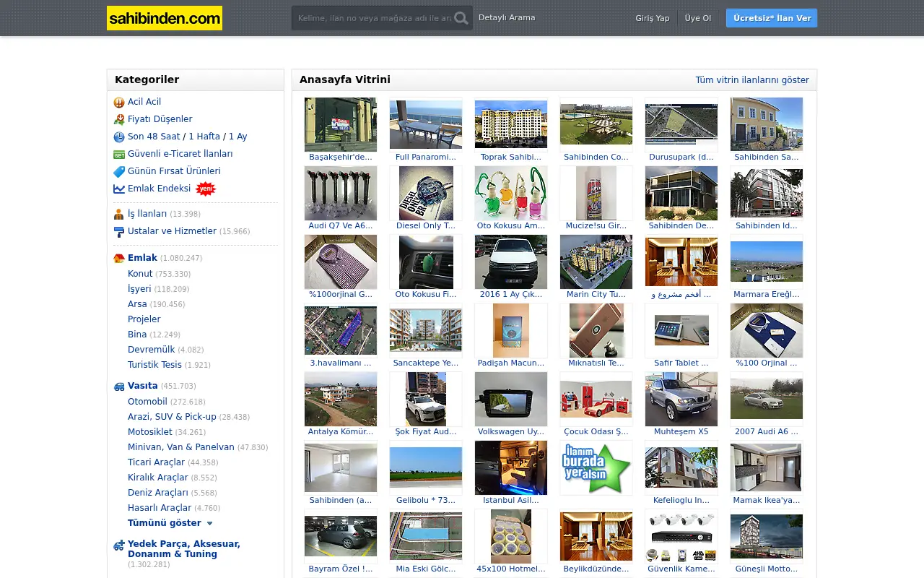The height and width of the screenshot is (578, 924).
Task: Open Diesel Only listing thumbnail
Action: pyautogui.click(x=426, y=193)
